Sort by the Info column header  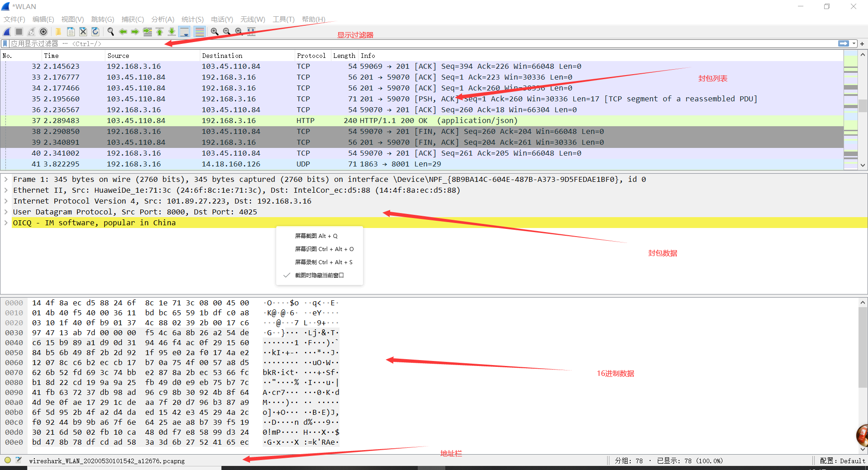[x=601, y=56]
